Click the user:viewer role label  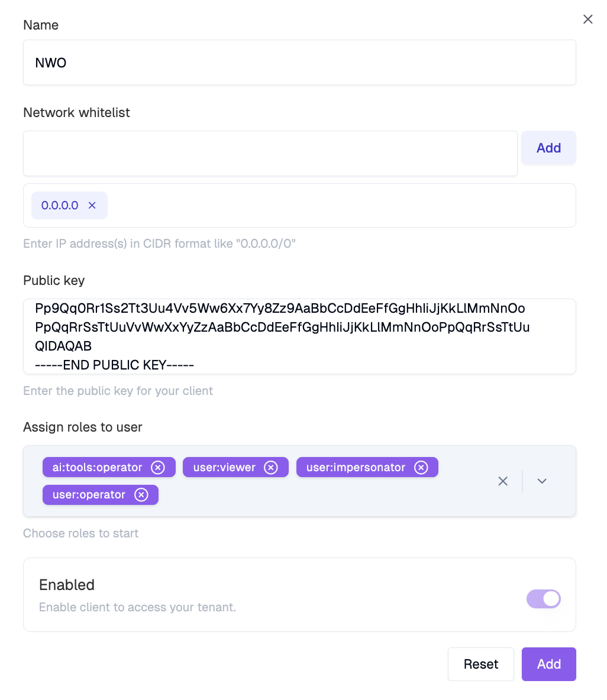tap(224, 468)
